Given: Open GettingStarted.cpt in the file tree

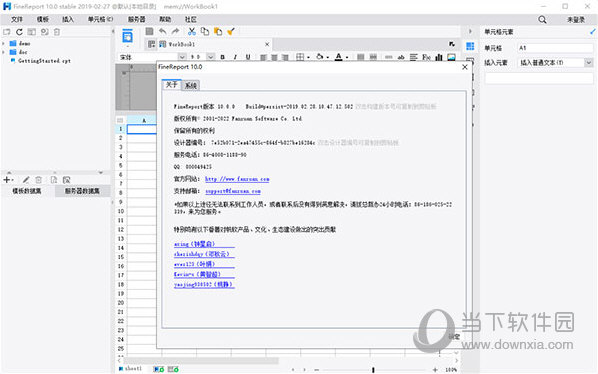Looking at the screenshot, I should point(44,61).
